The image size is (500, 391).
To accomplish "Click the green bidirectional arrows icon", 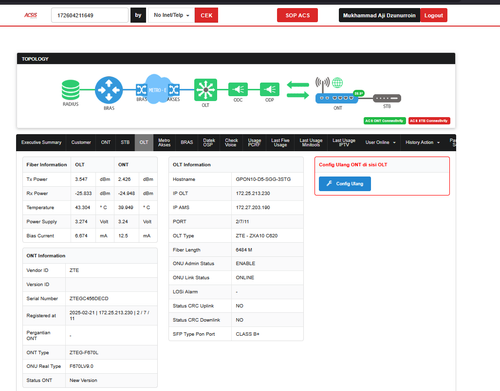I will 298,90.
